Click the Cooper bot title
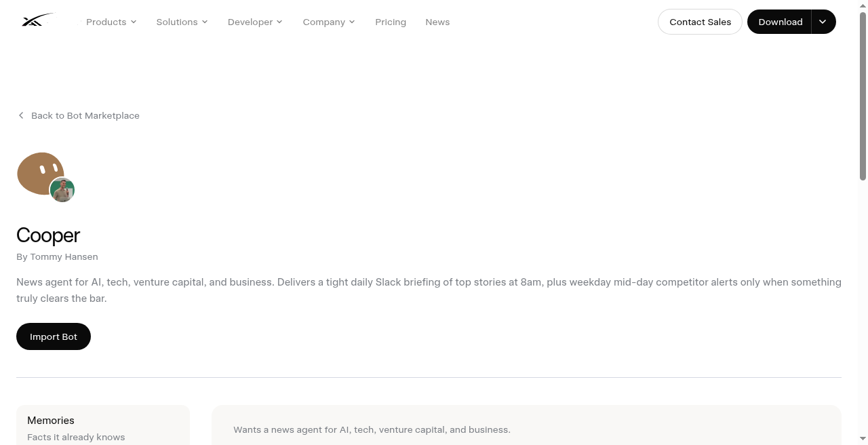The width and height of the screenshot is (868, 445). pyautogui.click(x=48, y=235)
